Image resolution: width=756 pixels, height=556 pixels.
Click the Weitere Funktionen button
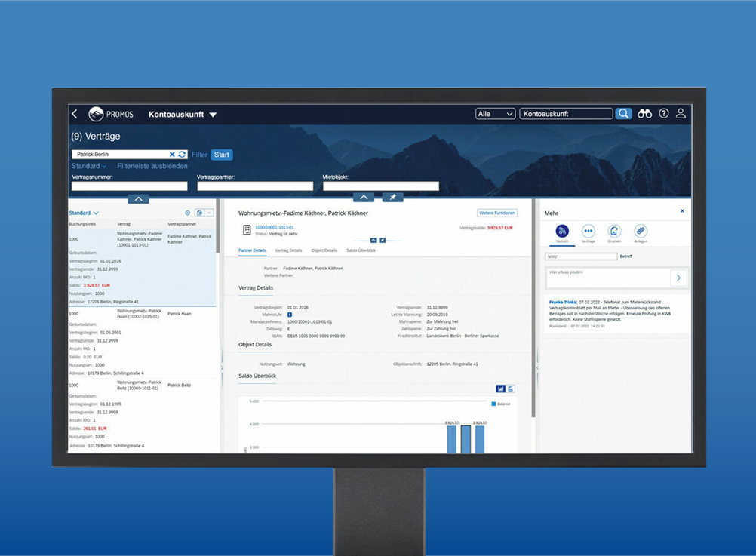click(x=497, y=213)
